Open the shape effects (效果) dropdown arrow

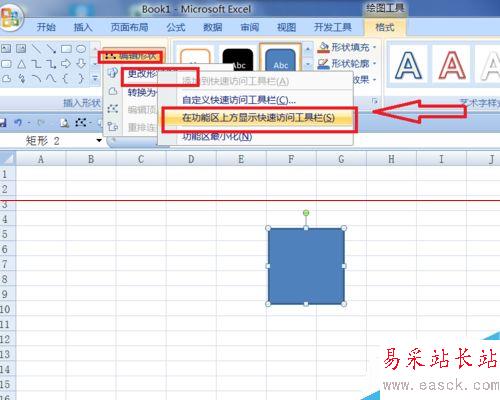374,80
